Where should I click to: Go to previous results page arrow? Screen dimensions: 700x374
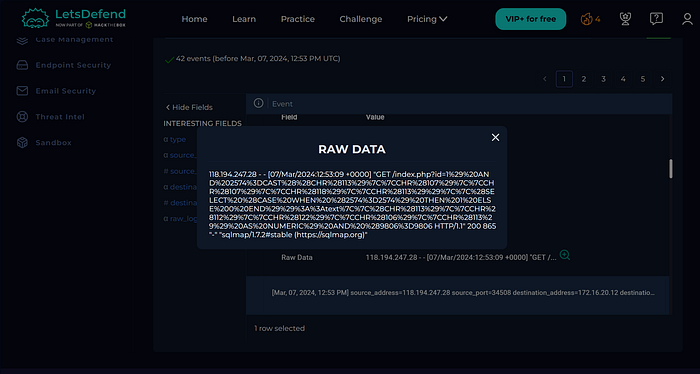545,79
